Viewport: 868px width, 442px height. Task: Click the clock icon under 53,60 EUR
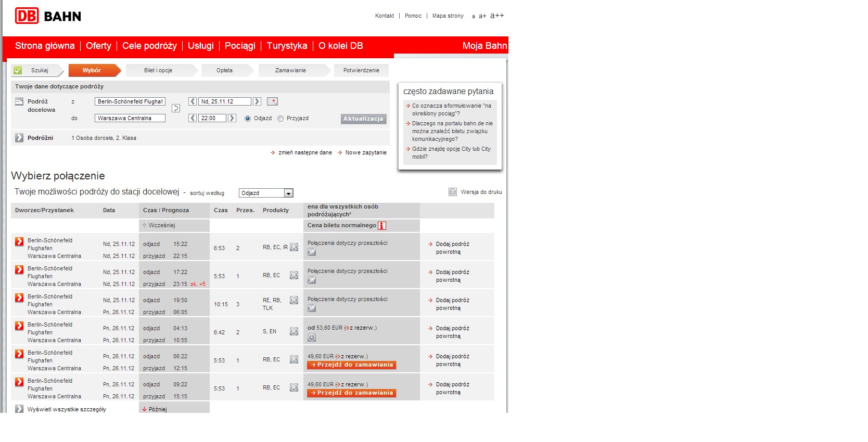coord(312,337)
